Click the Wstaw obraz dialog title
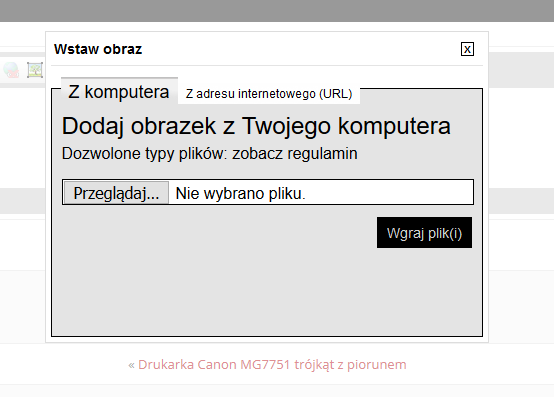Viewport: 554px width, 397px height. click(x=98, y=49)
